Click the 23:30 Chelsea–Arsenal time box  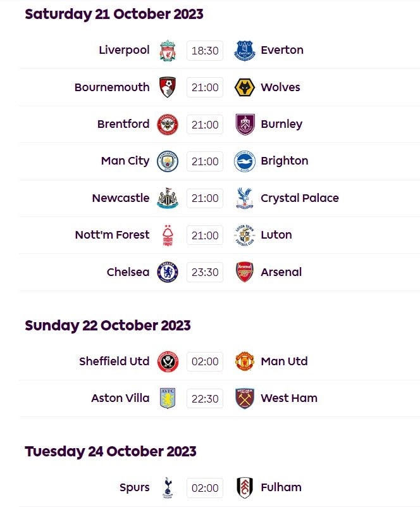[x=205, y=272]
